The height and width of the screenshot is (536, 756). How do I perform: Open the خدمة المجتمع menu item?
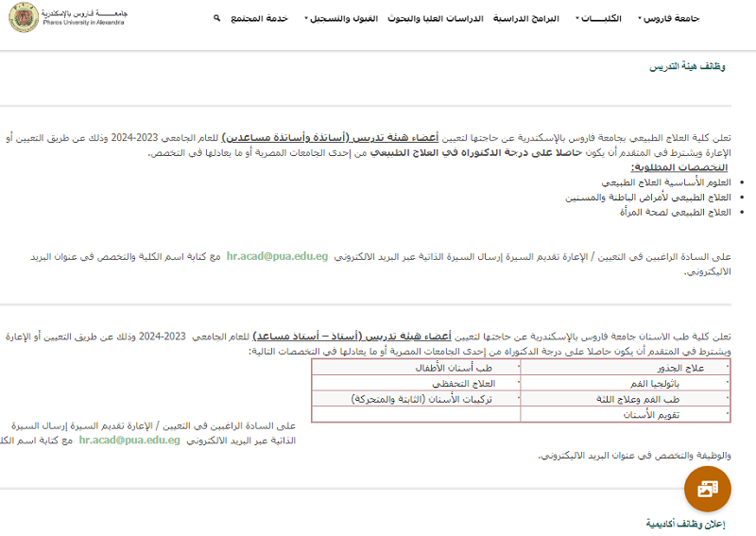[259, 18]
